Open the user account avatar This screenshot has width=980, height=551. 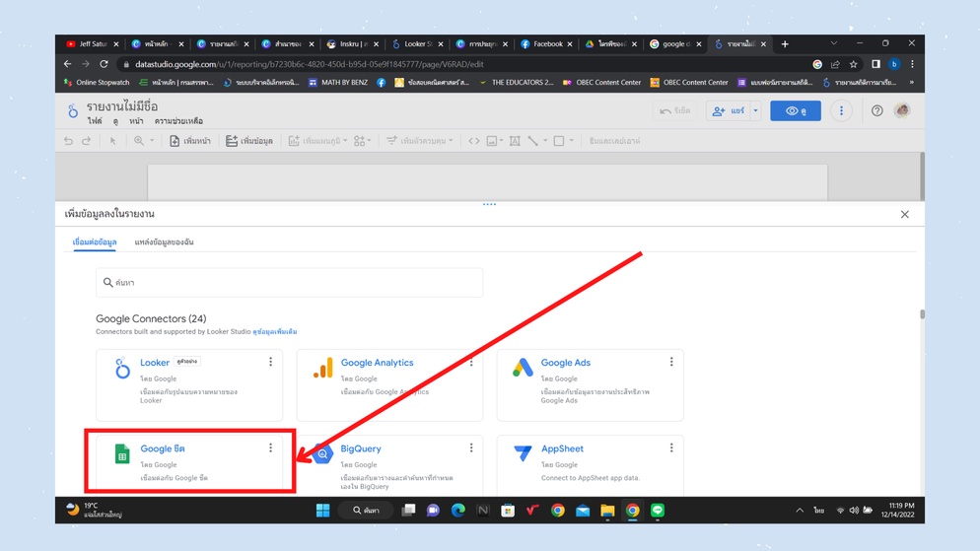902,110
